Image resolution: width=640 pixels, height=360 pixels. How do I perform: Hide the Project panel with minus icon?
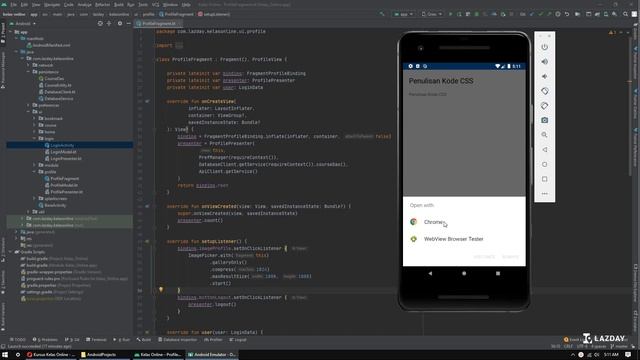coord(128,24)
